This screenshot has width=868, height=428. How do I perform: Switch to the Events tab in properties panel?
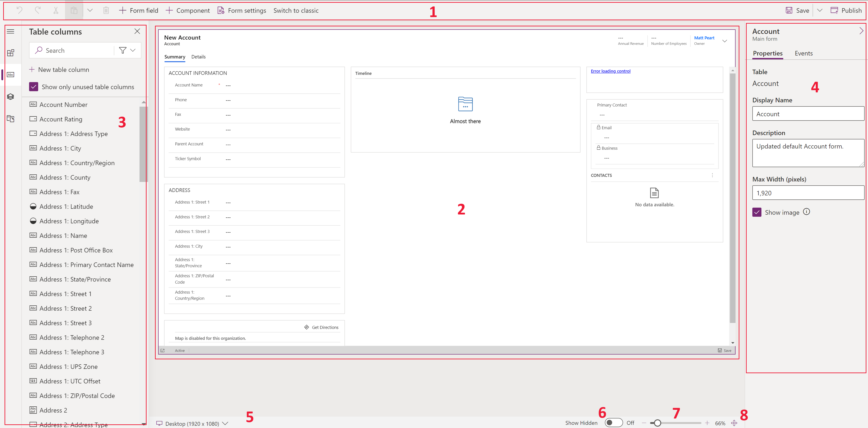click(x=804, y=53)
